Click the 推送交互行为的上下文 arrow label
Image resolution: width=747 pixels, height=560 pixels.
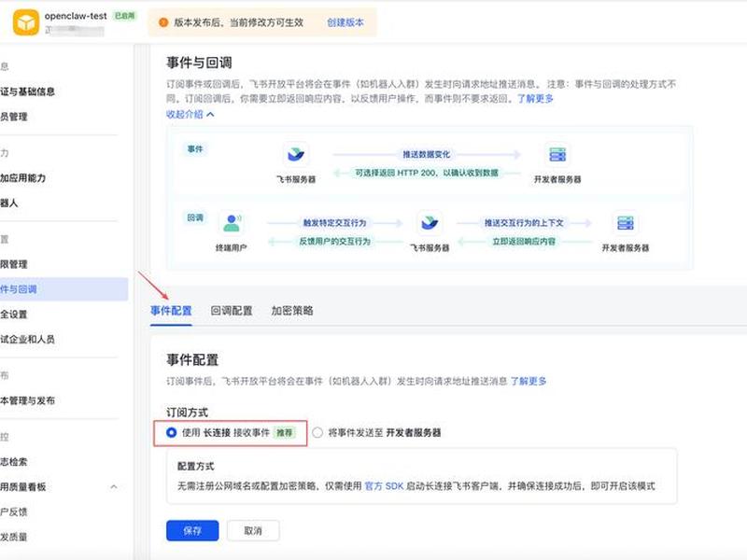point(524,223)
